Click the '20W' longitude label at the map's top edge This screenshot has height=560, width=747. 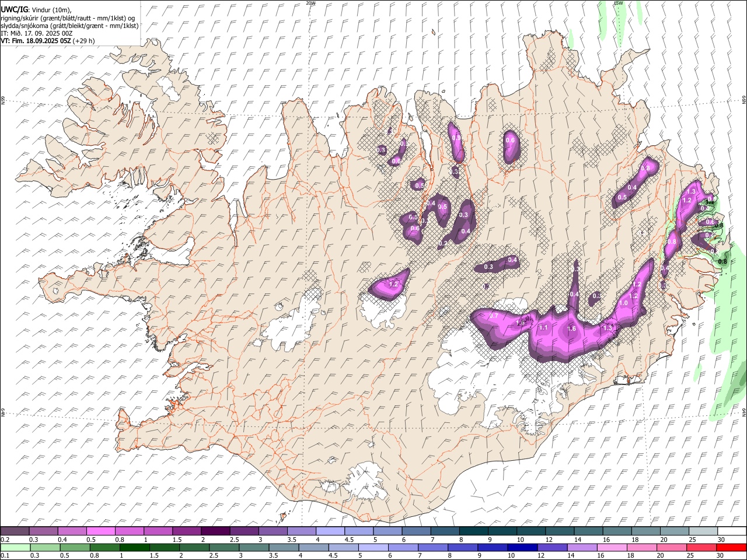[x=310, y=3]
